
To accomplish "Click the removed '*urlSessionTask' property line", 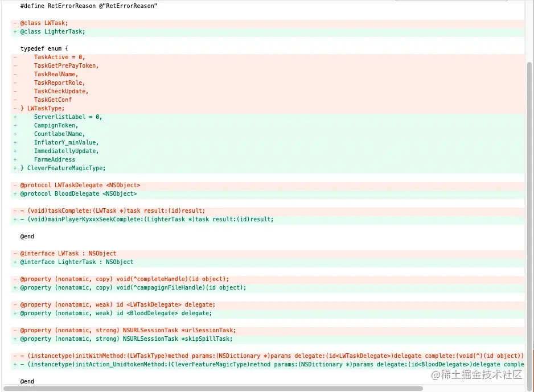I will coord(268,330).
